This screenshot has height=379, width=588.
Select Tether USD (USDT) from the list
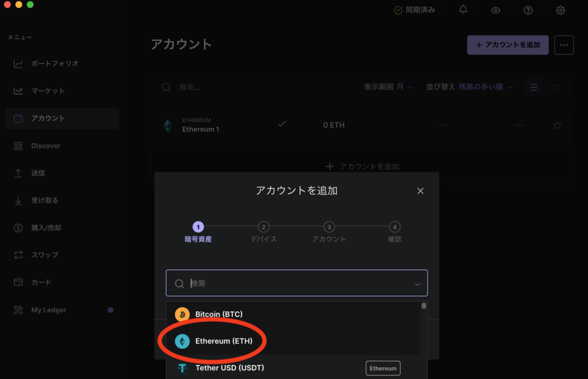tap(293, 368)
